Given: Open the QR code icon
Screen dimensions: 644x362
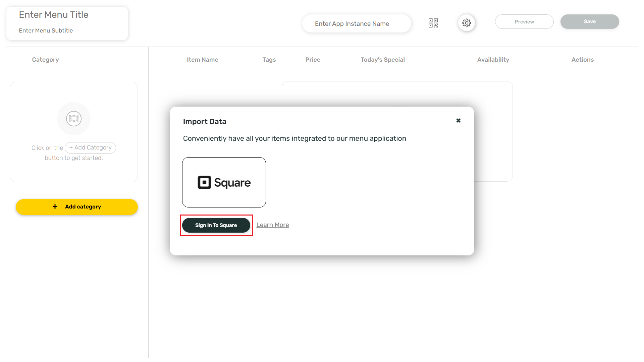Looking at the screenshot, I should [x=433, y=23].
